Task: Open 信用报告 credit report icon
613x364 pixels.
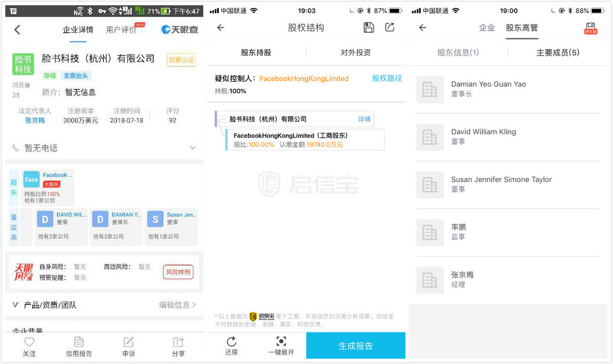Action: coord(79,342)
